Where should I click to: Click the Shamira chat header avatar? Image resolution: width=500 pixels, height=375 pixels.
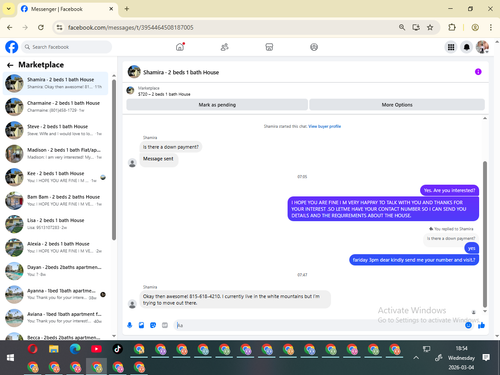click(x=134, y=72)
